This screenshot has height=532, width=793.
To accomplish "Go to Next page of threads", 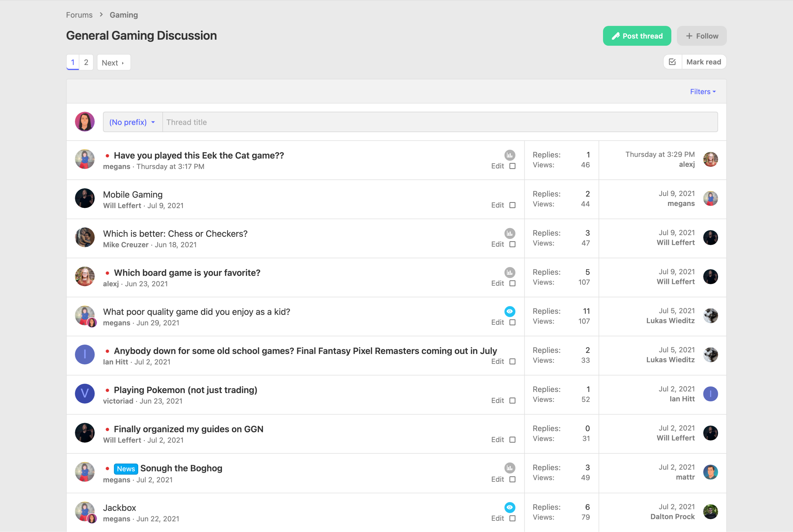I will [113, 63].
